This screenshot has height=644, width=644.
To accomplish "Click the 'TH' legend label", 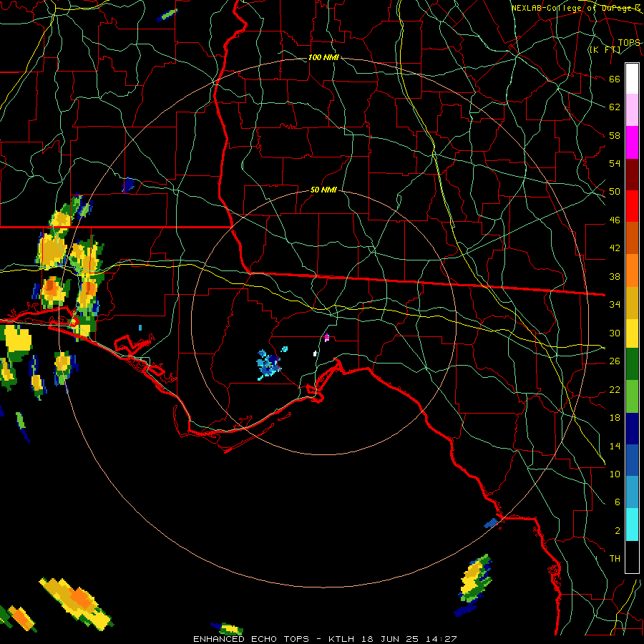I will point(615,558).
